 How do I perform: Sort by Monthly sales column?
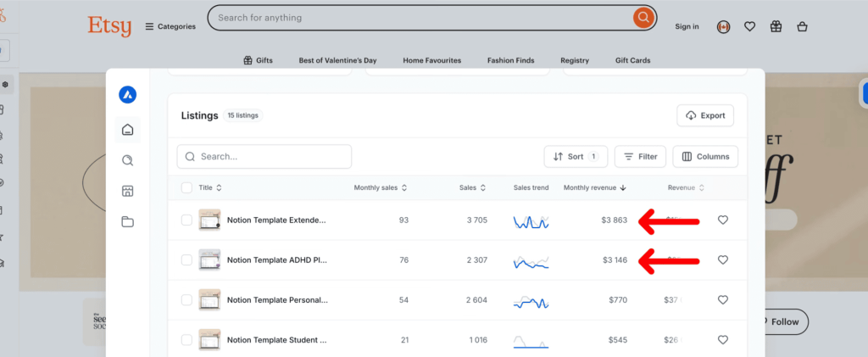(381, 187)
